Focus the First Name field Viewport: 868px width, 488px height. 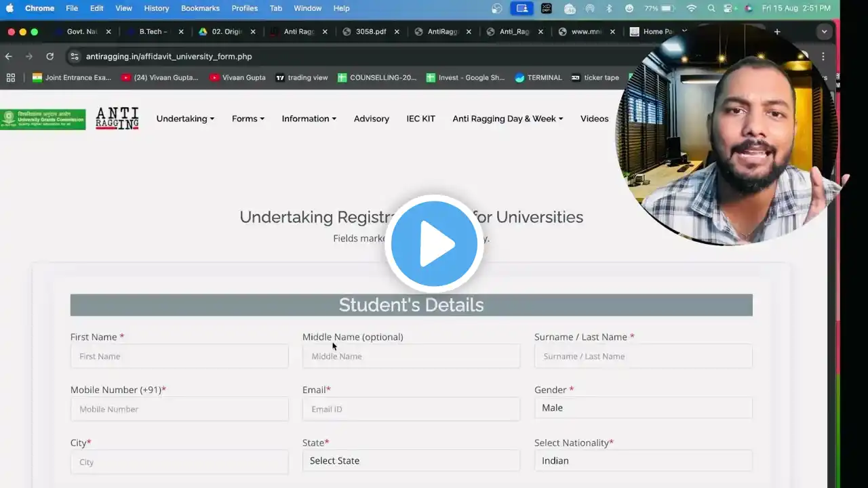179,356
